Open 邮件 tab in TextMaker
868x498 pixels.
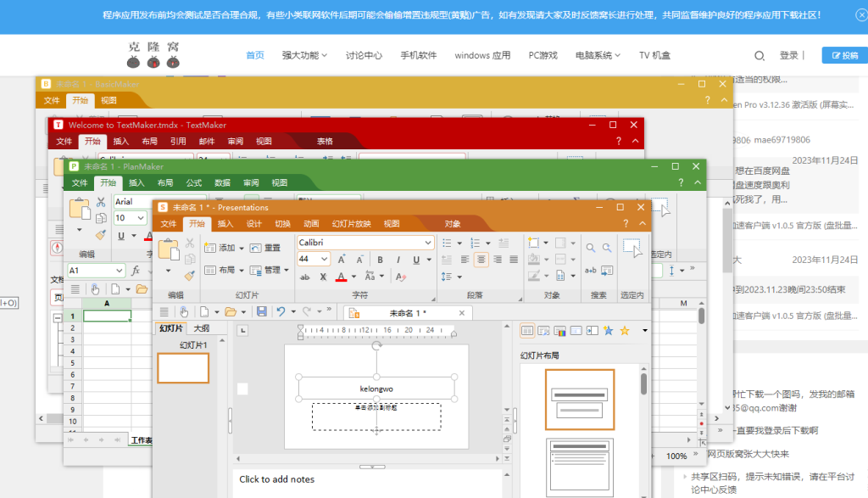207,142
